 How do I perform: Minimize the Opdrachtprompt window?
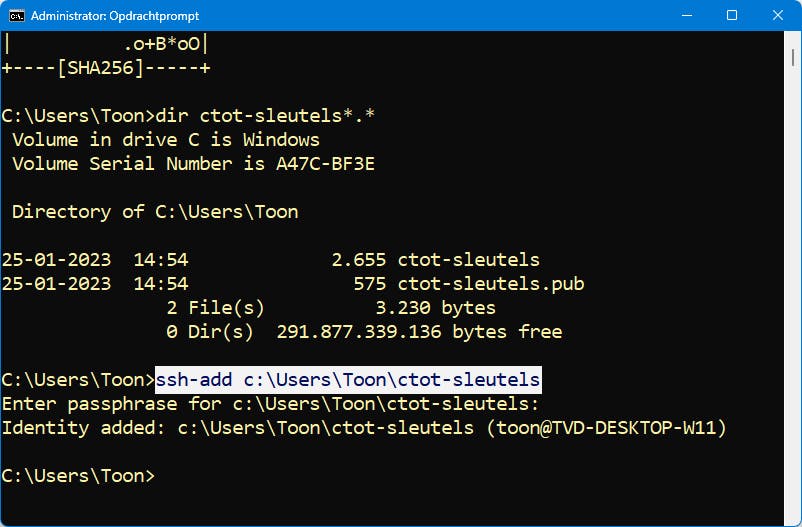687,16
